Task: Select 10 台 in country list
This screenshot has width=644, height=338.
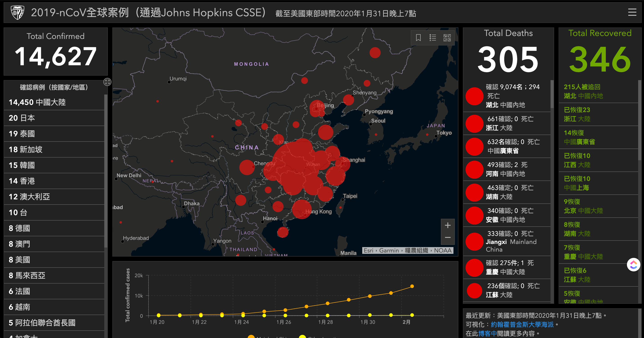Action: [x=54, y=213]
